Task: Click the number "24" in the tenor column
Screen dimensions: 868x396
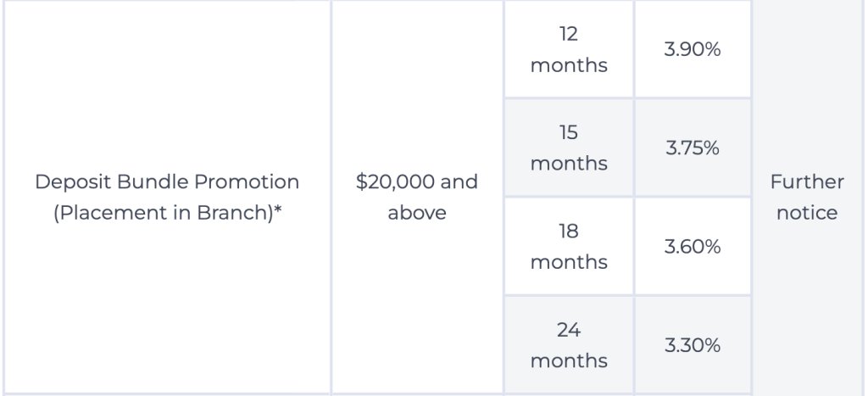Action: pyautogui.click(x=569, y=331)
